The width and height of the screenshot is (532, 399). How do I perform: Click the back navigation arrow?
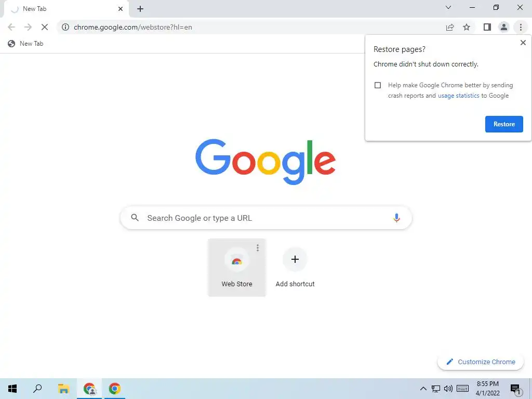[11, 27]
